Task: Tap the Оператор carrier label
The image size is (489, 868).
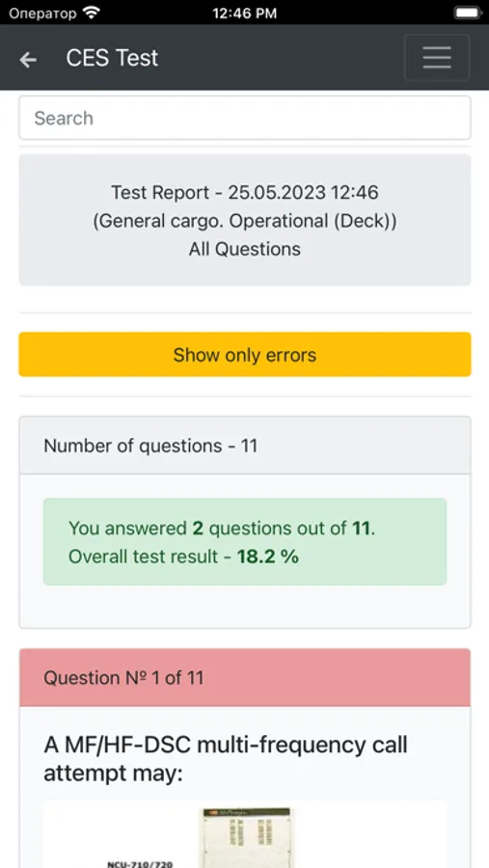Action: 42,13
